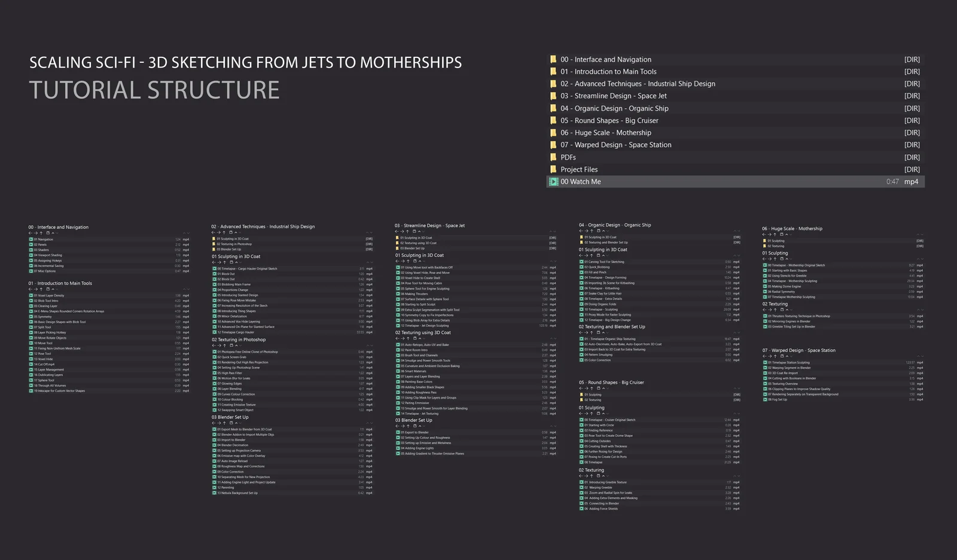Collapse the "00 - Interface and Navigation" section using its right chevron
The image size is (957, 560).
[x=185, y=233]
